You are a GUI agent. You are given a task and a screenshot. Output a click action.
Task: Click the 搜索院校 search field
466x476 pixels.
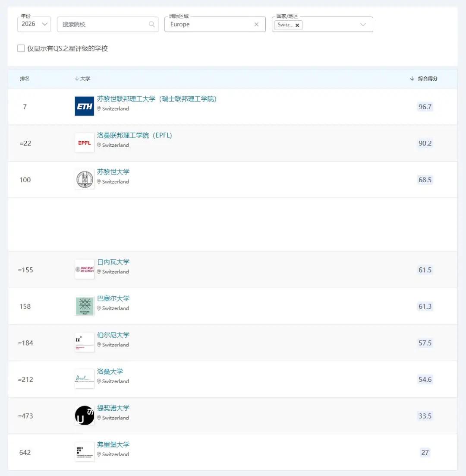click(107, 24)
